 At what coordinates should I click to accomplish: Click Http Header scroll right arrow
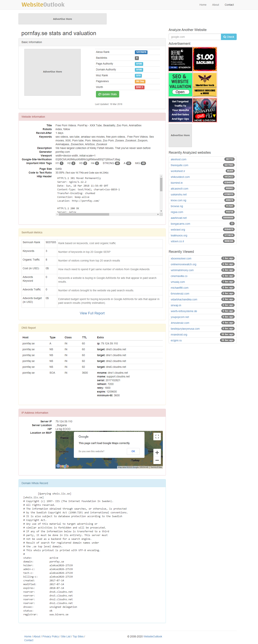pyautogui.click(x=158, y=214)
